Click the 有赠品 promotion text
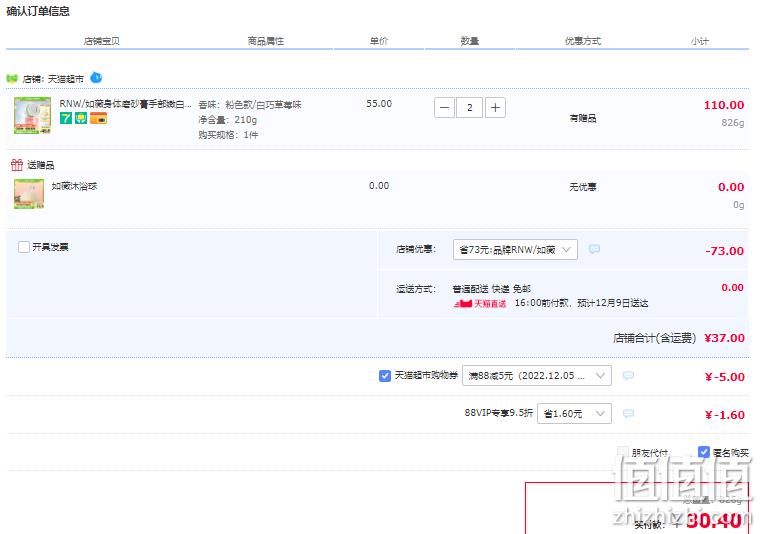This screenshot has width=762, height=534. tap(583, 118)
